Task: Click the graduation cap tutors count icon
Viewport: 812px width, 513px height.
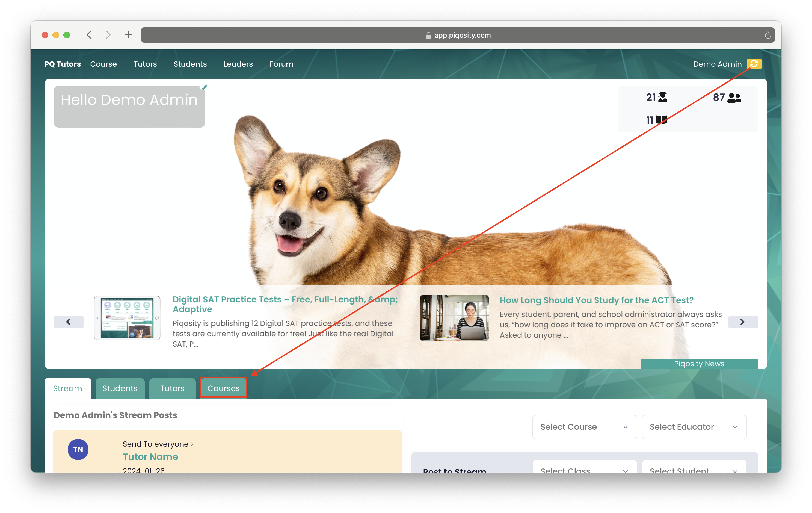Action: [663, 97]
